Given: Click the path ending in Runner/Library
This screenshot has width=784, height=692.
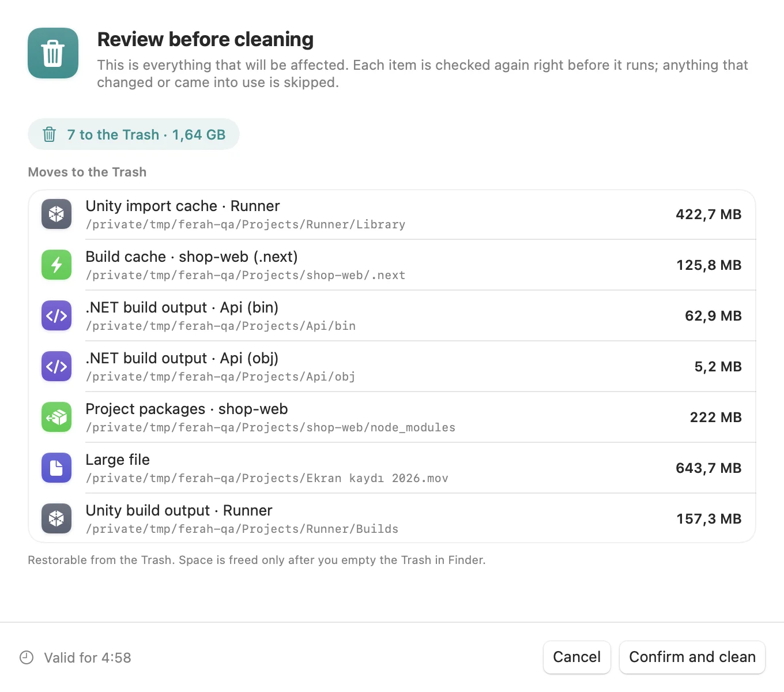Looking at the screenshot, I should point(246,224).
